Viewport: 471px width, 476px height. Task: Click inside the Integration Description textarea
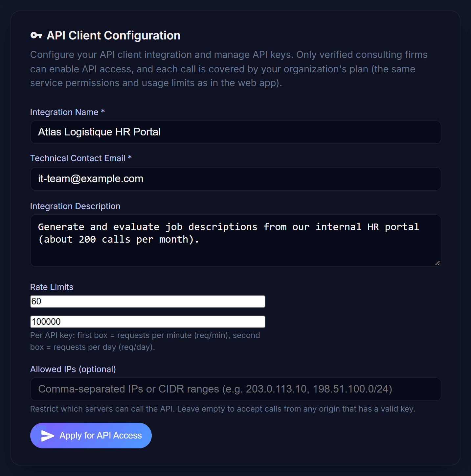[235, 241]
